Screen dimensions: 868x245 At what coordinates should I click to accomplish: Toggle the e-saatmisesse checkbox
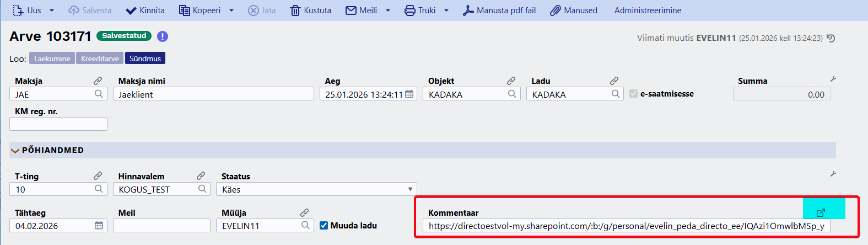[634, 94]
